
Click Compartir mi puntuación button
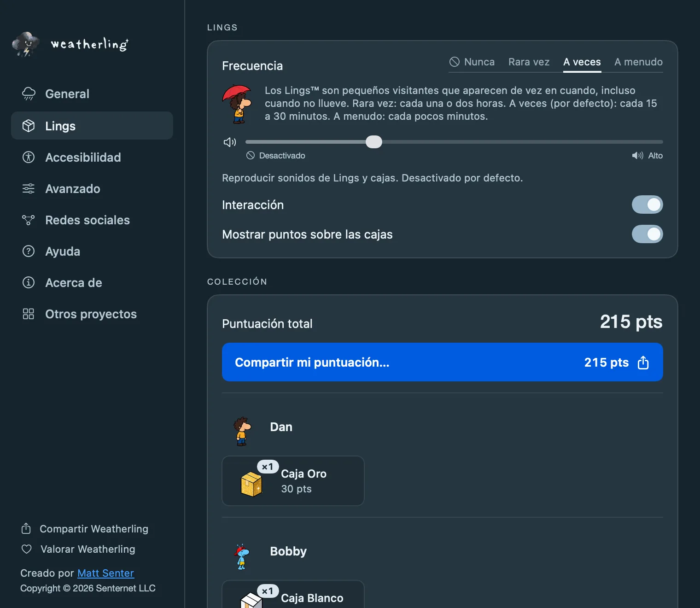pyautogui.click(x=442, y=362)
